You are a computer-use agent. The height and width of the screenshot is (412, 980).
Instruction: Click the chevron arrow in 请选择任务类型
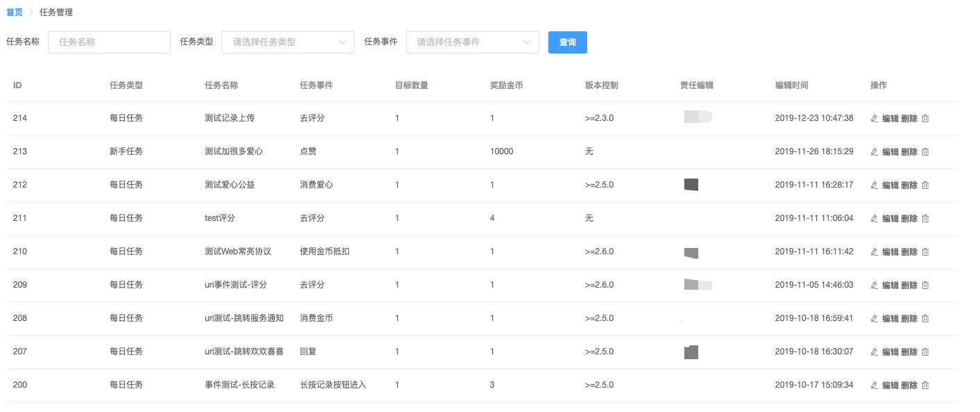pyautogui.click(x=342, y=42)
